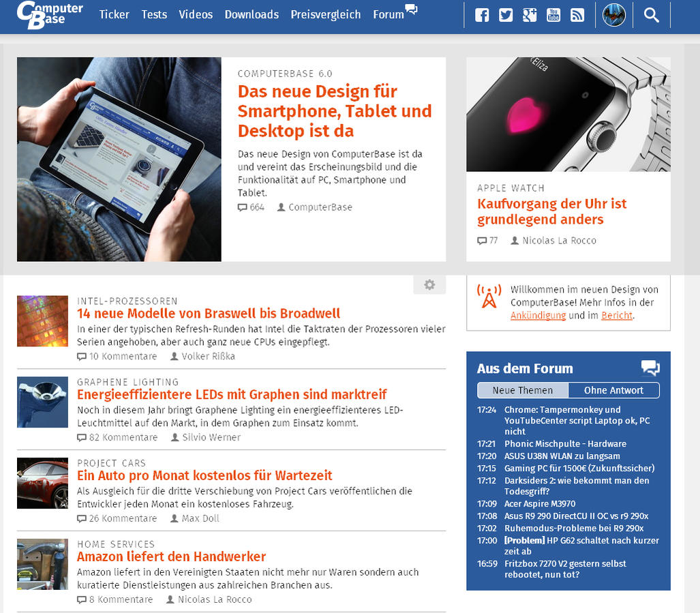This screenshot has height=613, width=700.
Task: Click the Aus dem Forum heading
Action: tap(525, 368)
